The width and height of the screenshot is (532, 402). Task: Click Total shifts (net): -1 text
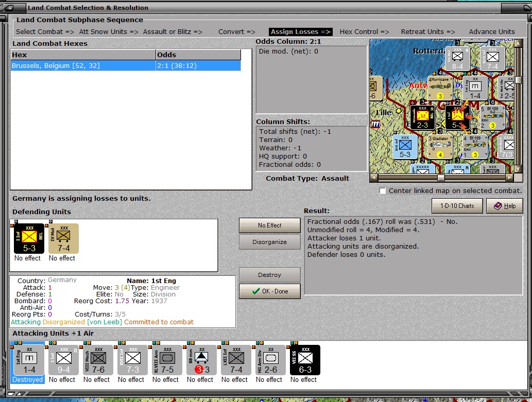295,131
